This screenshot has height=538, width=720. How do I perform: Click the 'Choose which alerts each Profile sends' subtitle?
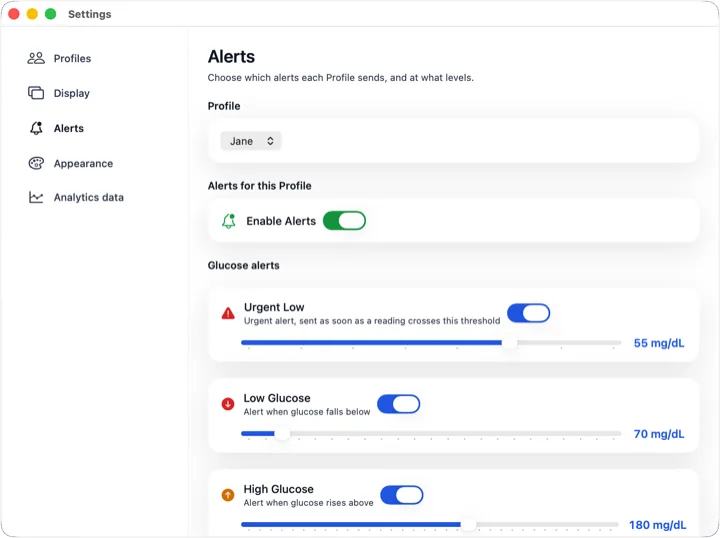point(340,78)
